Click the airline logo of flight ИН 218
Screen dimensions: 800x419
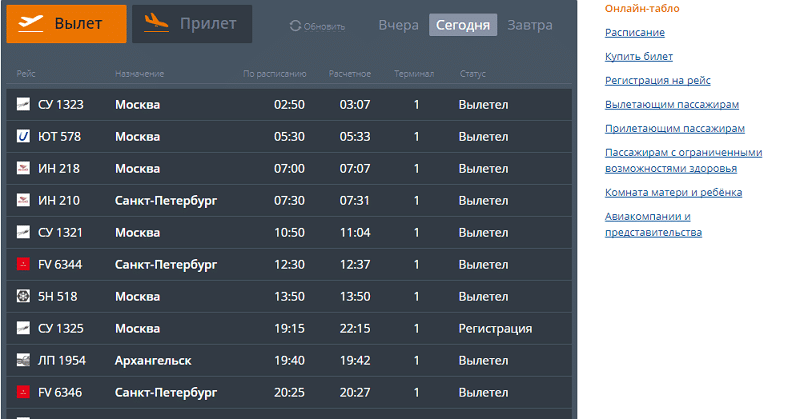pos(23,168)
